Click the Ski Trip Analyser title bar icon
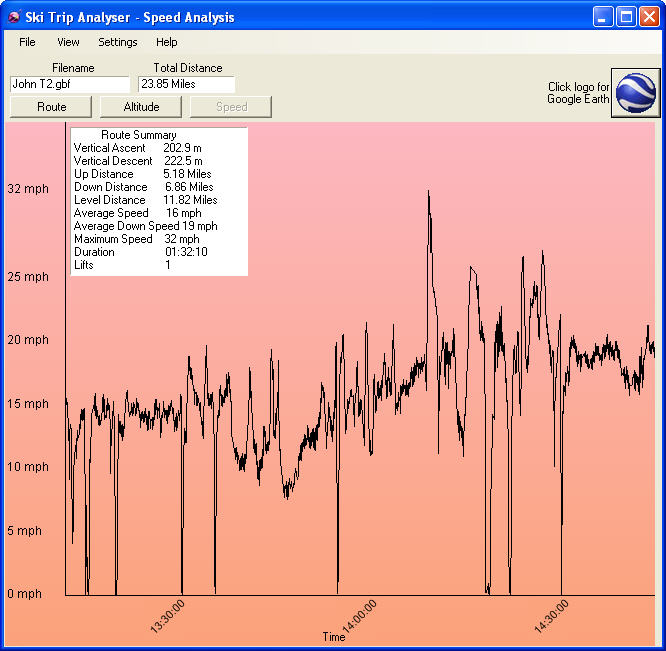 coord(15,17)
